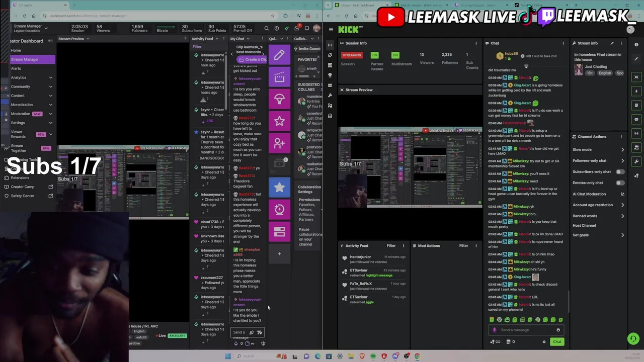Click the clapperboard clip quick action
Screen dimensions: 644x362
click(279, 77)
